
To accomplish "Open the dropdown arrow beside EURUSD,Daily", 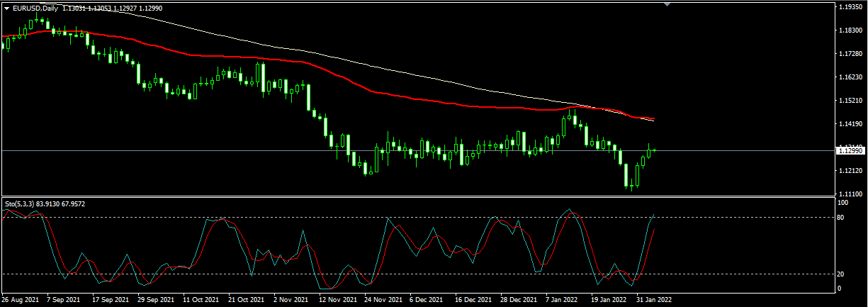I will tap(6, 8).
